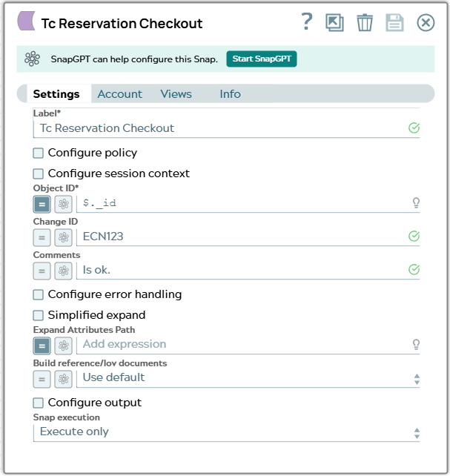
Task: Switch to the Views tab
Action: (x=176, y=94)
